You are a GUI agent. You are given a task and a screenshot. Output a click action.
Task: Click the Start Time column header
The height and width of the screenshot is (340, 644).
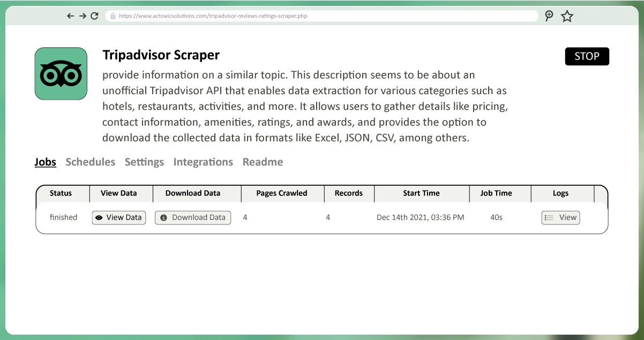click(421, 193)
